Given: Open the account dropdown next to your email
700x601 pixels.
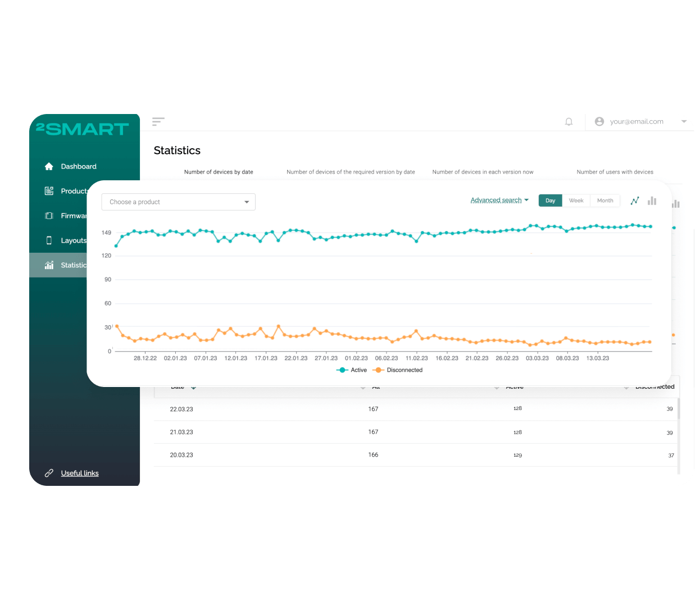Looking at the screenshot, I should 684,121.
